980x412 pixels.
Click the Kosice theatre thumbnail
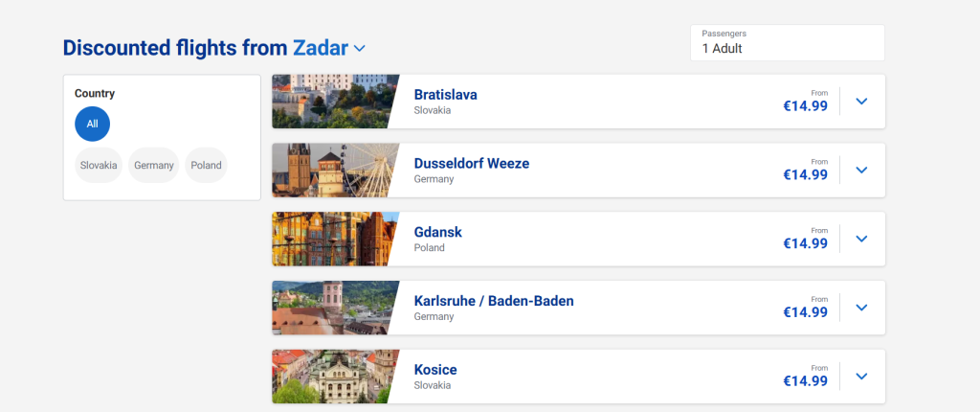(x=329, y=377)
